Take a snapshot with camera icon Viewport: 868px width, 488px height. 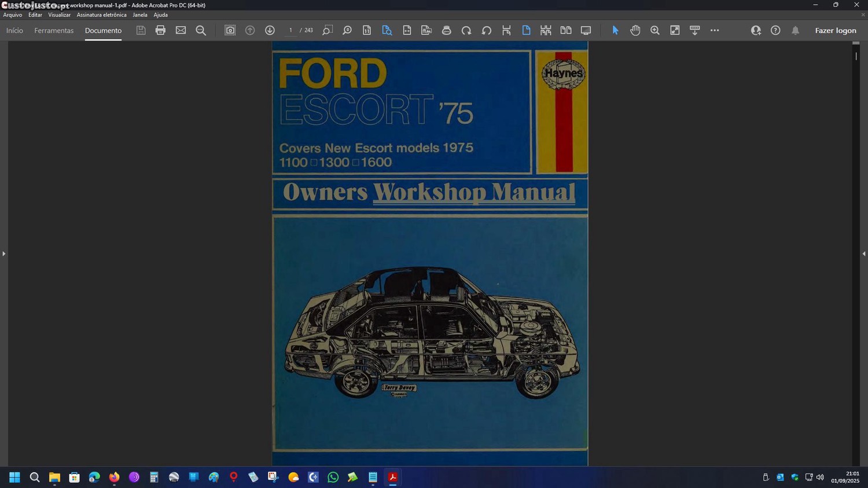coord(230,30)
